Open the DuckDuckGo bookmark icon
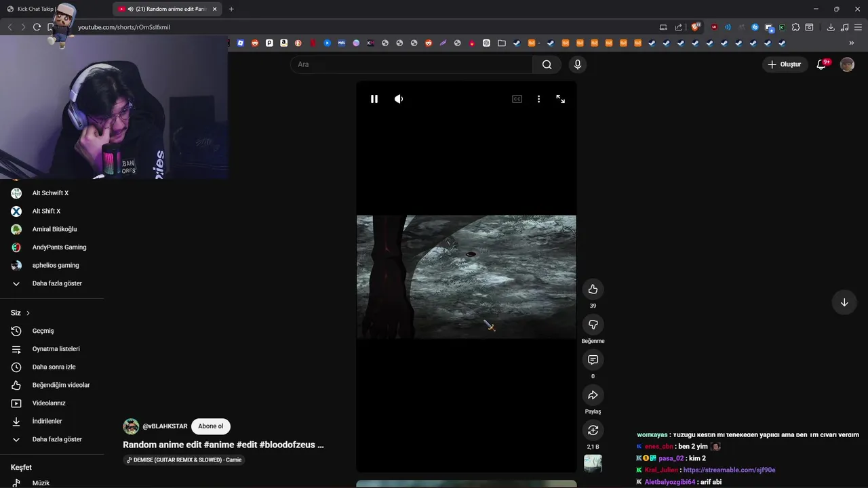868x488 pixels. pyautogui.click(x=298, y=43)
